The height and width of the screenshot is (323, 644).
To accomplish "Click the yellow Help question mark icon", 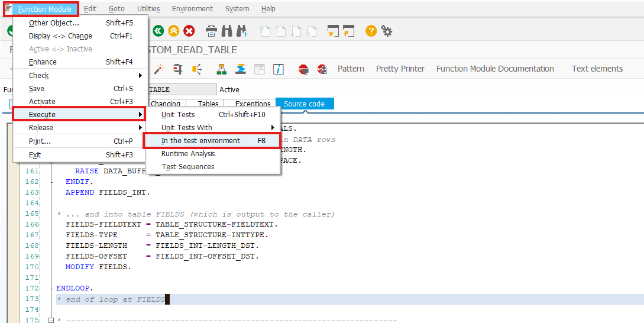I will 371,31.
